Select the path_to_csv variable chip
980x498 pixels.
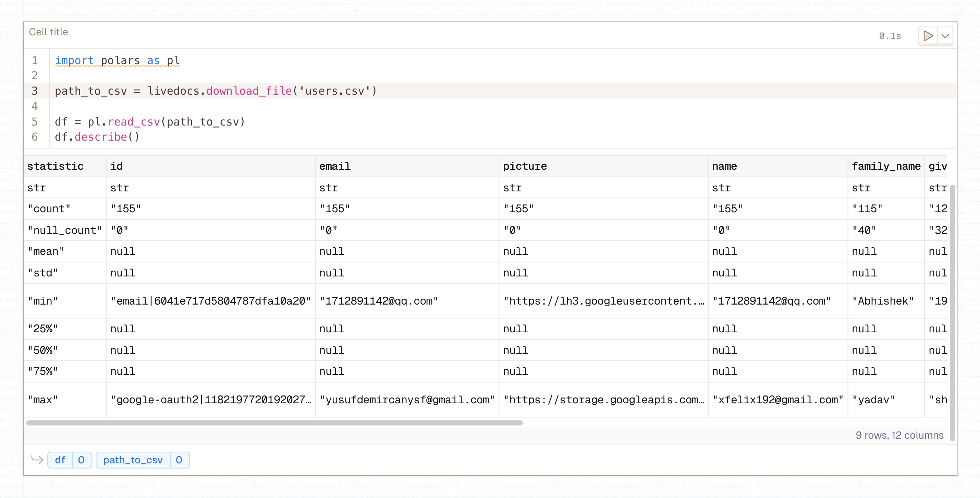click(x=133, y=460)
